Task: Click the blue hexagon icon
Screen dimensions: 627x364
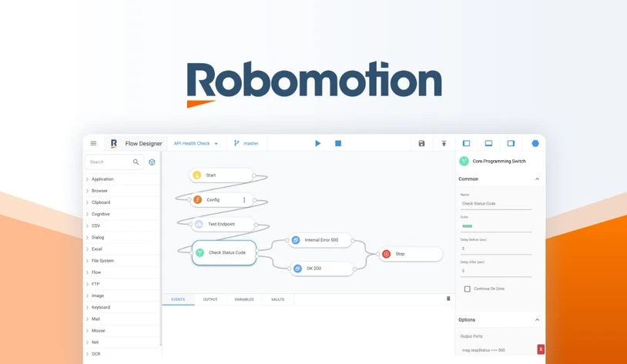Action: 535,143
